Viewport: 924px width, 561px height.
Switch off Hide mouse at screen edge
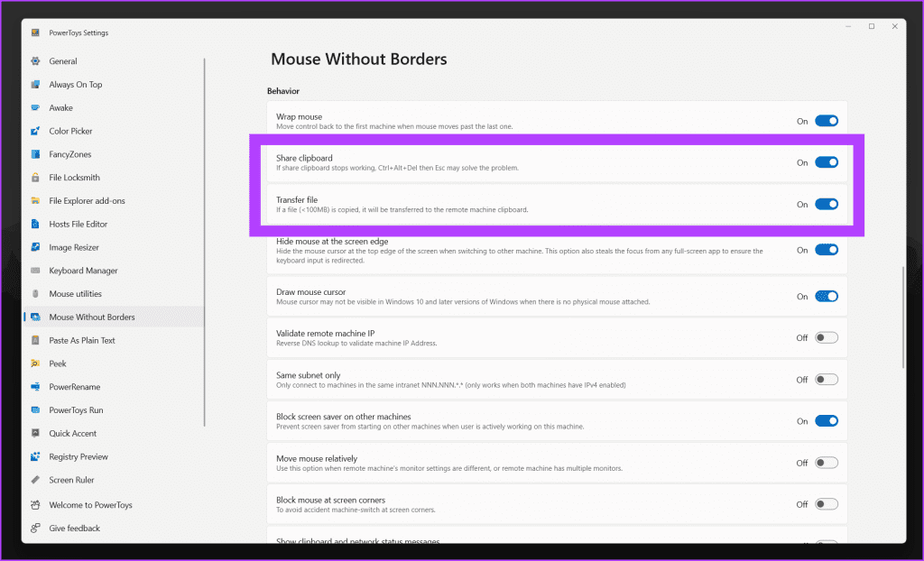(827, 250)
